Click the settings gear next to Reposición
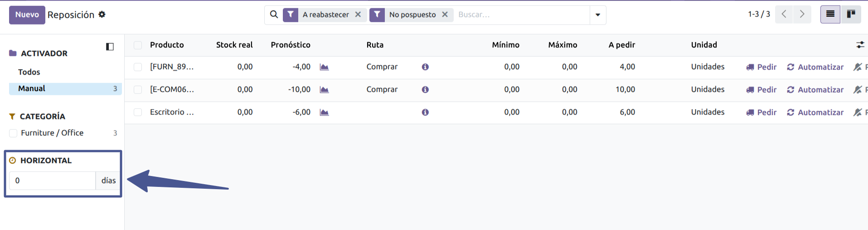Screen dimensions: 868x230 102,15
